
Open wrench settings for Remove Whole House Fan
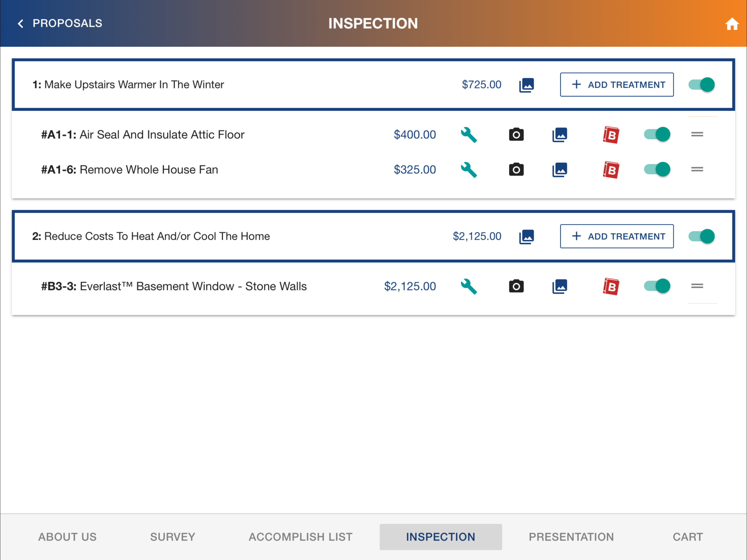[x=469, y=170]
